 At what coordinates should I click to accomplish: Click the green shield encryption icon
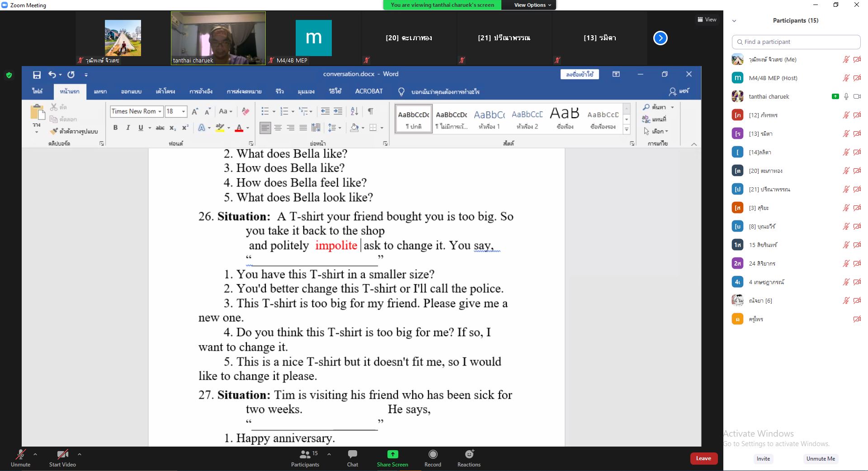9,75
